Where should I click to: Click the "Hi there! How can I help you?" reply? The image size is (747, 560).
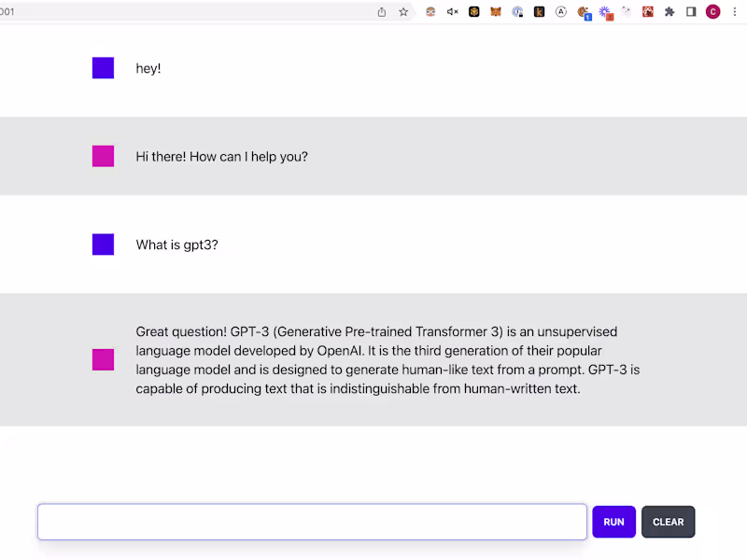click(221, 156)
